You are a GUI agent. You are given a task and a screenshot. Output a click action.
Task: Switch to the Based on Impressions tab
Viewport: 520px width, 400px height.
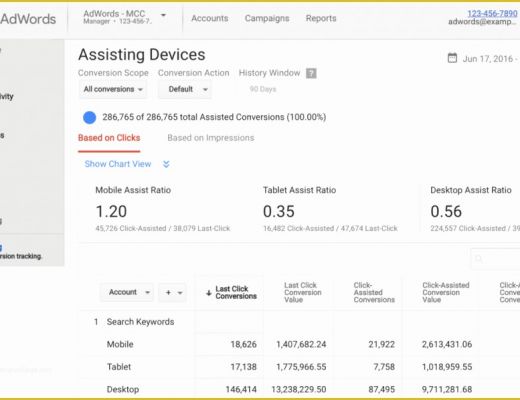coord(211,138)
